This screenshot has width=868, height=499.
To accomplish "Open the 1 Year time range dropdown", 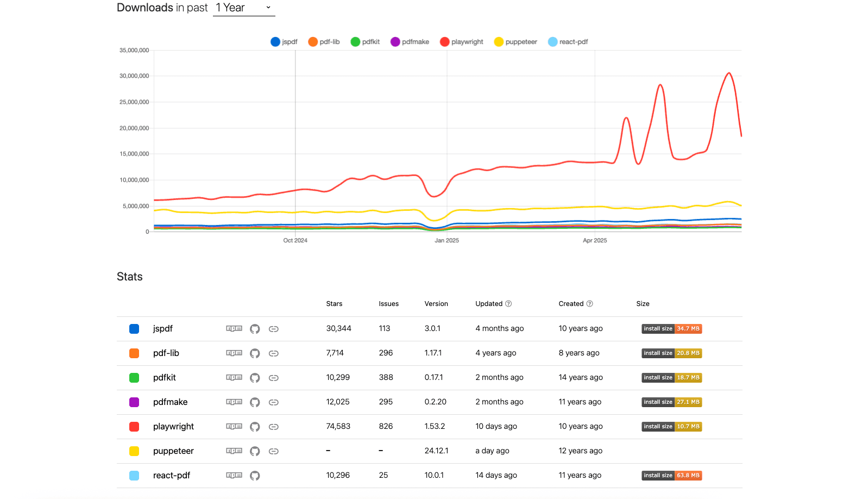I will (244, 8).
